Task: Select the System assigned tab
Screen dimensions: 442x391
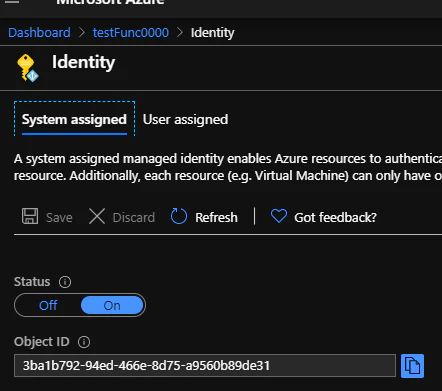Action: (x=74, y=119)
